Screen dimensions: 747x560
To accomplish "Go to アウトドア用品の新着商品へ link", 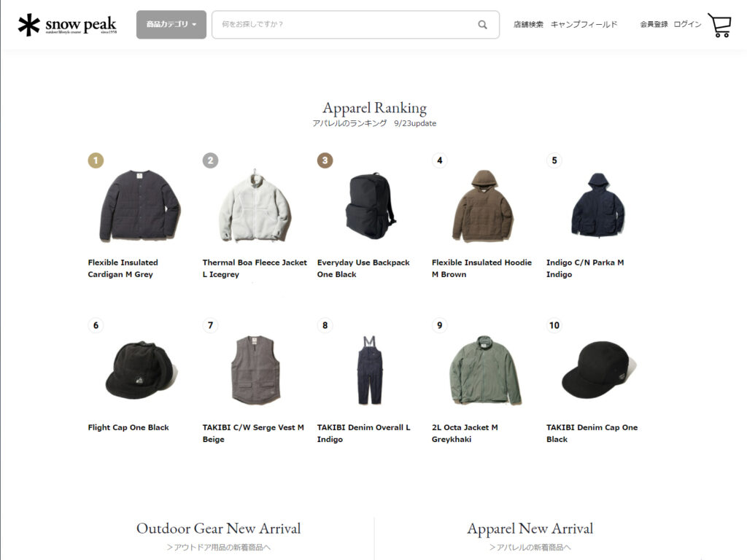I will [218, 547].
